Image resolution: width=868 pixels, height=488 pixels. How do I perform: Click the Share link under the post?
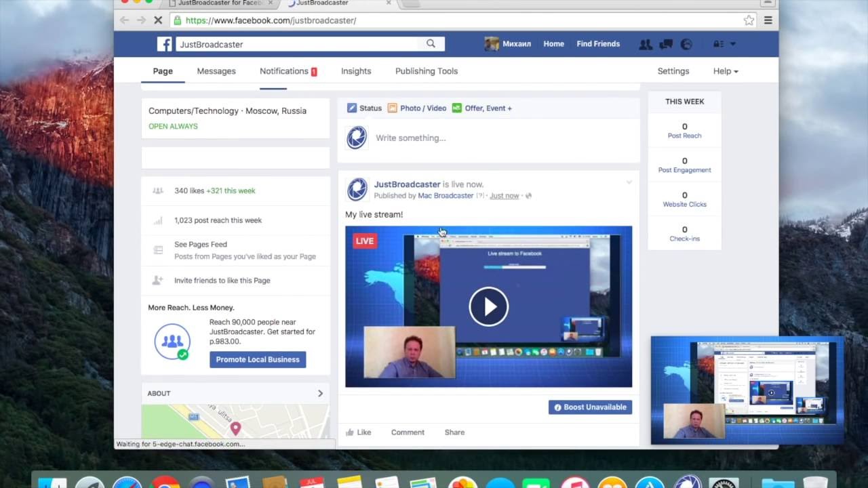click(x=454, y=432)
